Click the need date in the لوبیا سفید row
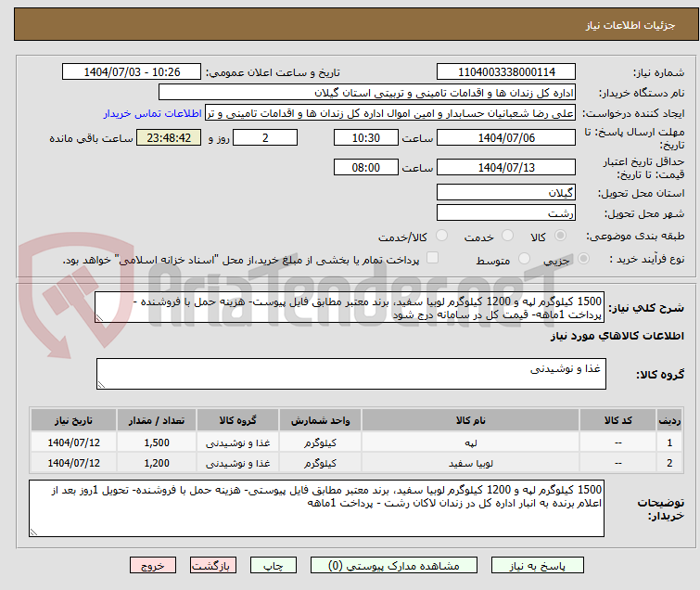Image resolution: width=700 pixels, height=590 pixels. point(73,463)
